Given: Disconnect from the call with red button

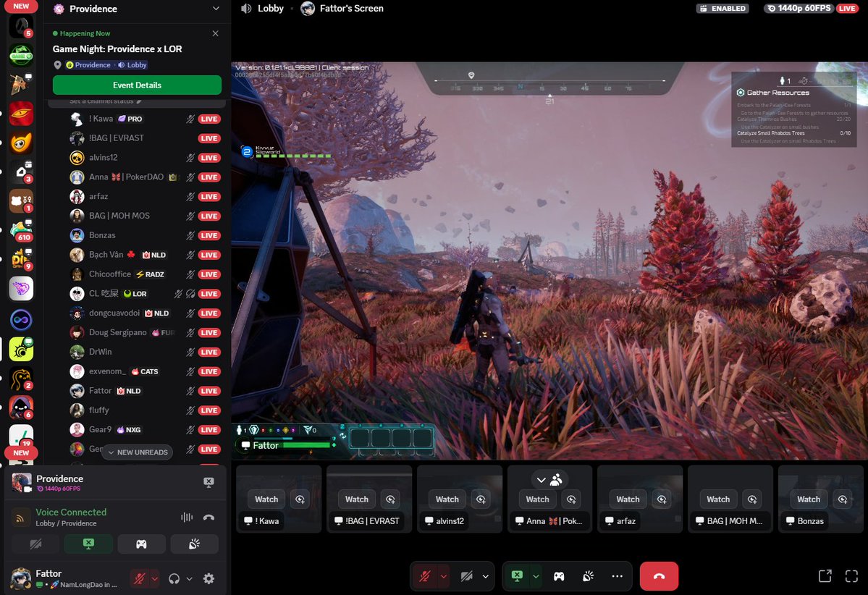Looking at the screenshot, I should pyautogui.click(x=659, y=576).
